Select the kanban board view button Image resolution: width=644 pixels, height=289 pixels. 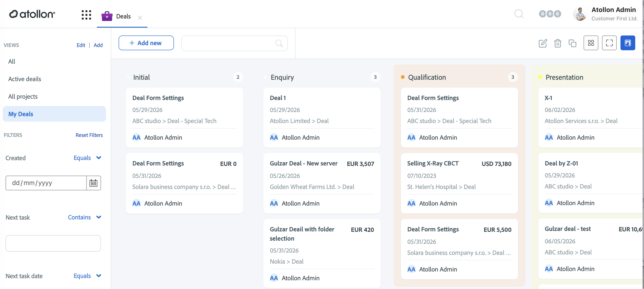[x=627, y=43]
